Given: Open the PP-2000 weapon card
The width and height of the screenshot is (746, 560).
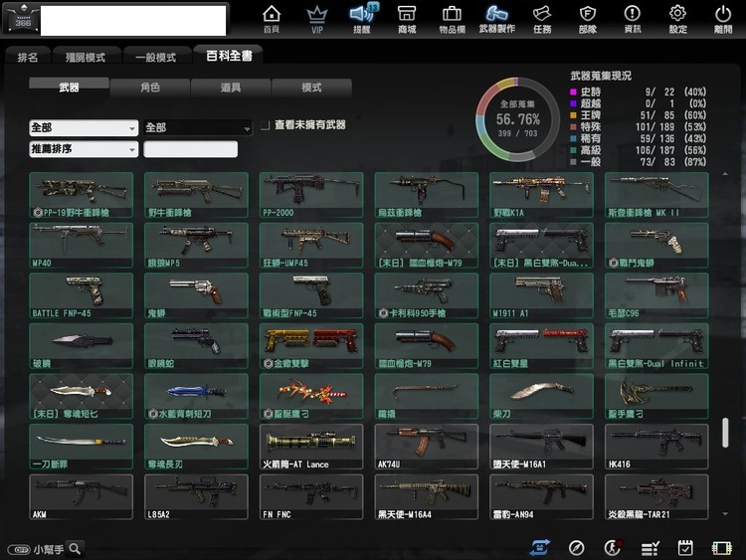Looking at the screenshot, I should 311,195.
